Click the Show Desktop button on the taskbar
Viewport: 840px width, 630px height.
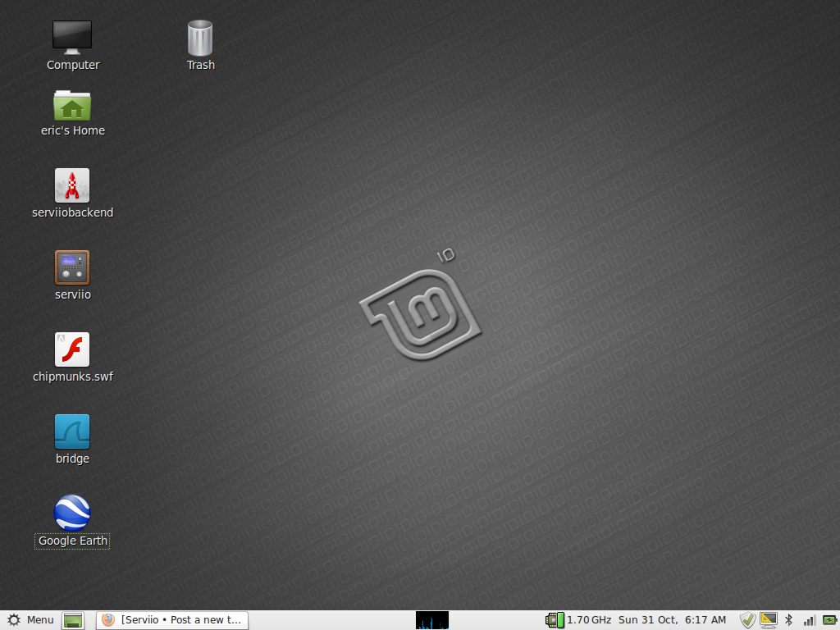(72, 620)
